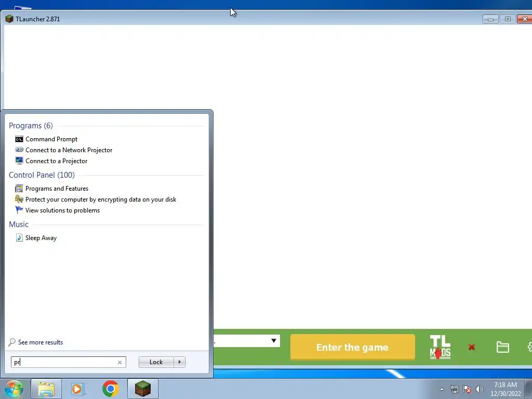Clear the Start menu search box
The width and height of the screenshot is (532, 399).
(119, 362)
